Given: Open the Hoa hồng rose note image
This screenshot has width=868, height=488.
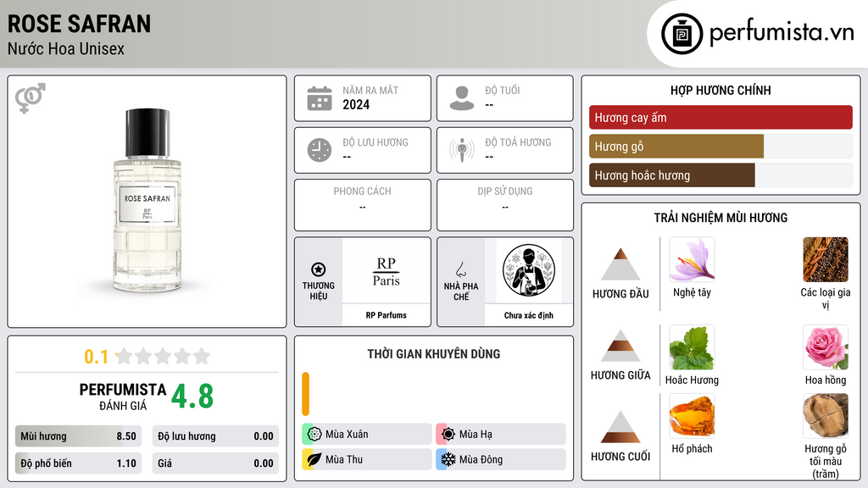Looking at the screenshot, I should (826, 347).
